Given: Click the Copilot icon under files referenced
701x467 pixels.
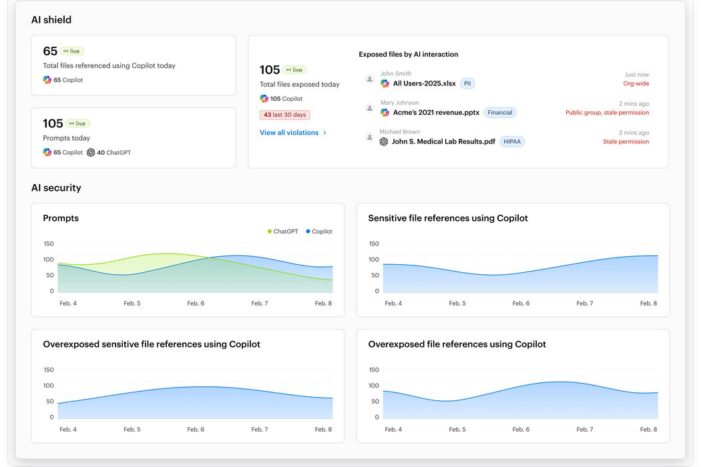Looking at the screenshot, I should [x=47, y=79].
